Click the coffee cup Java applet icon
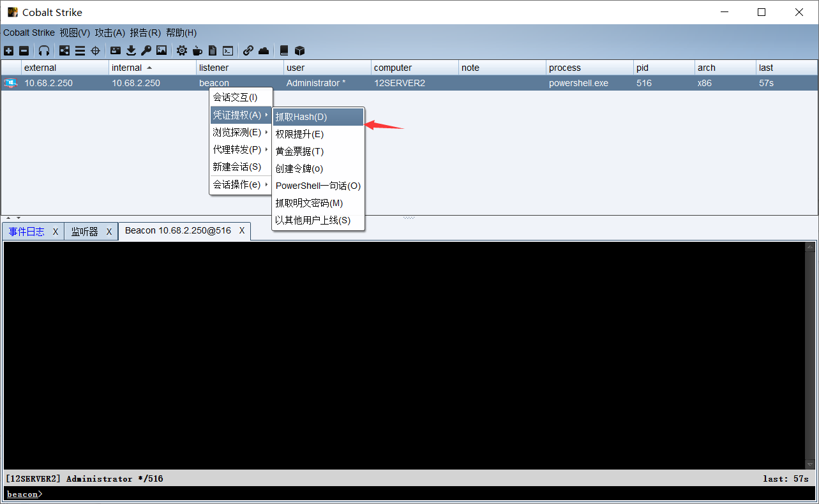The height and width of the screenshot is (504, 819). [x=197, y=50]
